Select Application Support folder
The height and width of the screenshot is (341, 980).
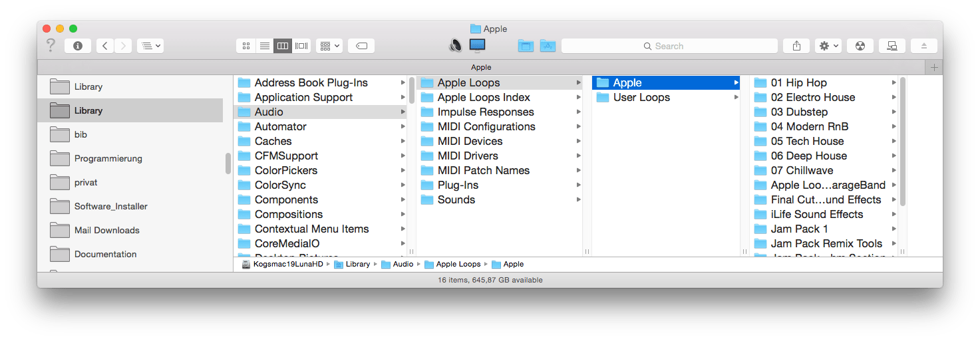pyautogui.click(x=321, y=97)
